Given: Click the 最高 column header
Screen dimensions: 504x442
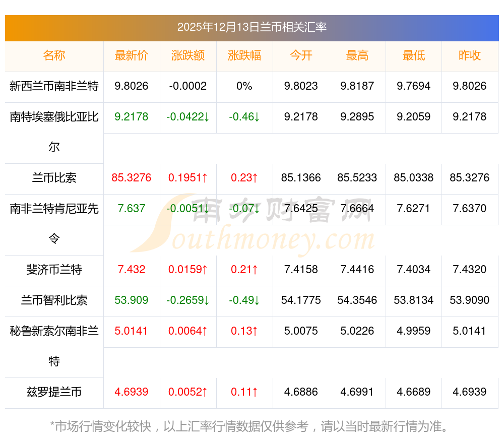Looking at the screenshot, I should (x=357, y=56).
